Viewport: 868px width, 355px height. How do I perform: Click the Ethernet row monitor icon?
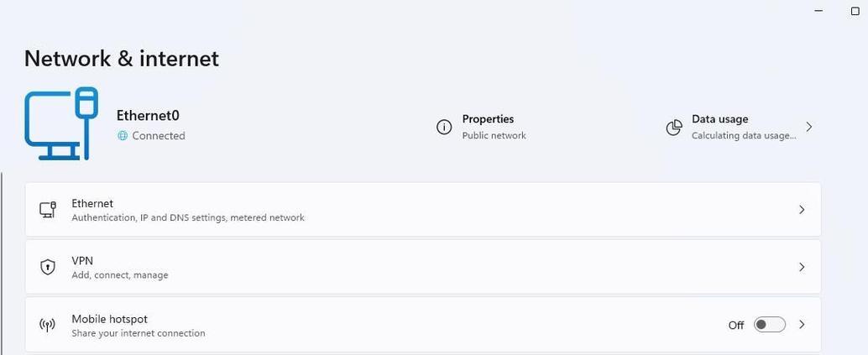[x=48, y=210]
